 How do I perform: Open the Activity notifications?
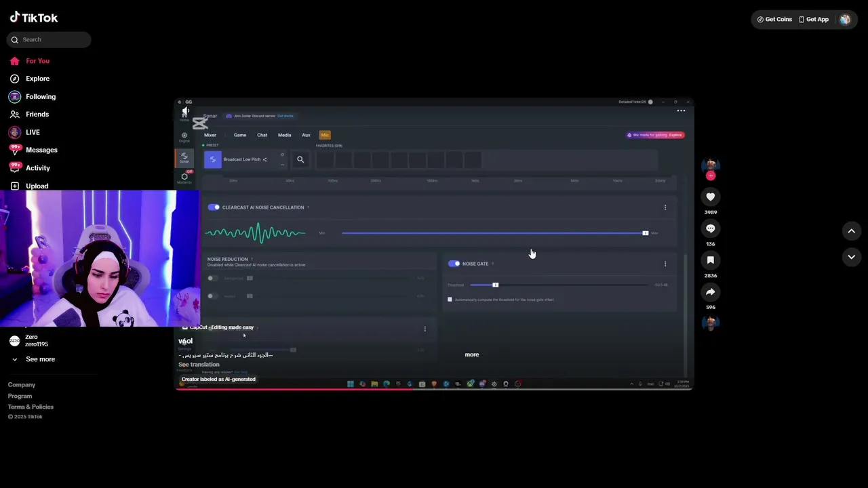click(38, 168)
